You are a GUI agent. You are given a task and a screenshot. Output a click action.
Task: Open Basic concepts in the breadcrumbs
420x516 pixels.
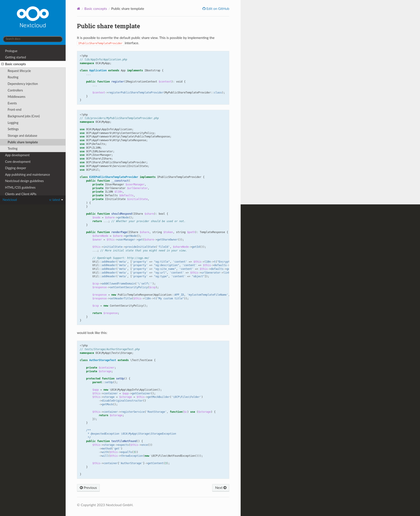coord(96,9)
